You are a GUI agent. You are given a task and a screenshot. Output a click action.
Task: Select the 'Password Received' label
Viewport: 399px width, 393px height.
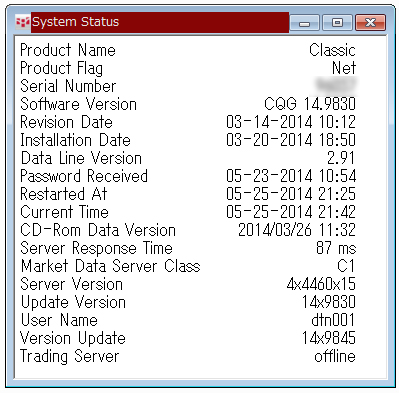click(x=84, y=176)
